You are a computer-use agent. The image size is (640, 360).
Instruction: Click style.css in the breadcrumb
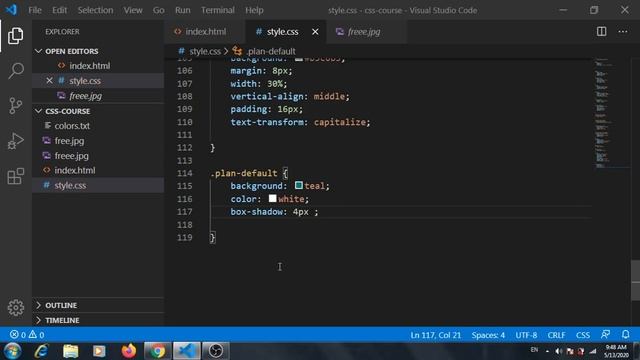click(205, 51)
